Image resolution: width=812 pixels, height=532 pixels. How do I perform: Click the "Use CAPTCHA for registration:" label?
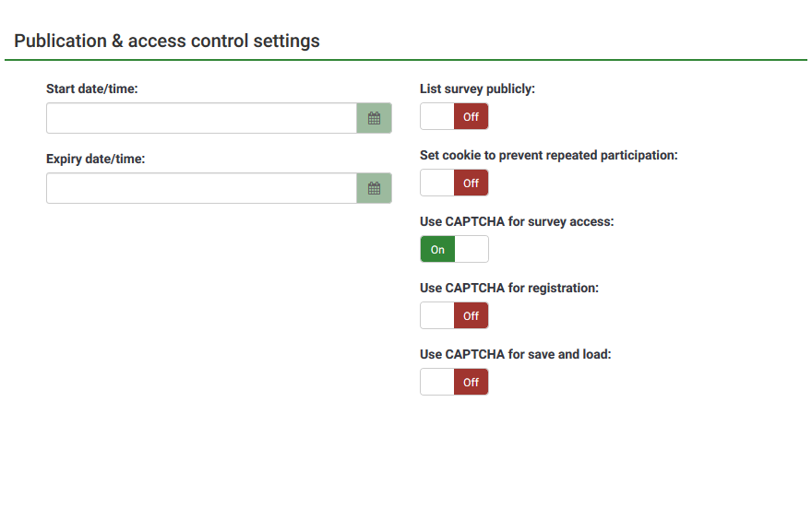click(508, 288)
